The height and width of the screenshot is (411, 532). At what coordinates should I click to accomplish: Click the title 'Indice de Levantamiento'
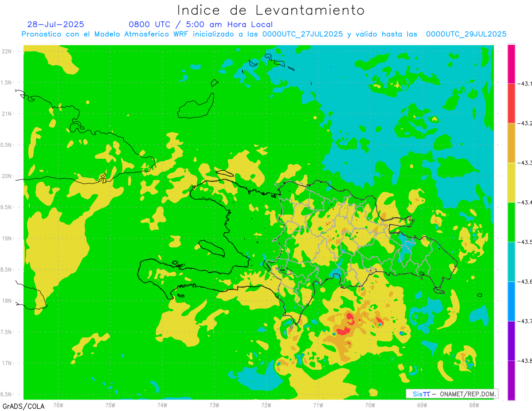pos(271,10)
